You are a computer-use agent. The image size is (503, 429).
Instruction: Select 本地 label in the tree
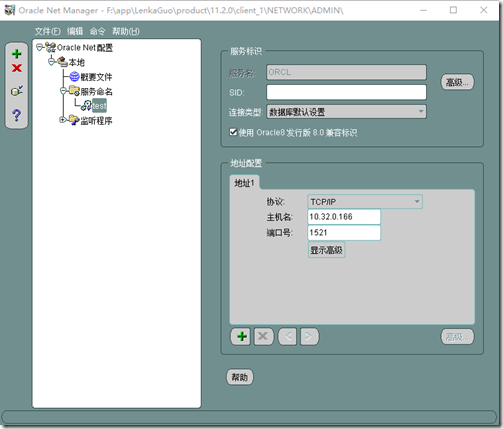[77, 62]
